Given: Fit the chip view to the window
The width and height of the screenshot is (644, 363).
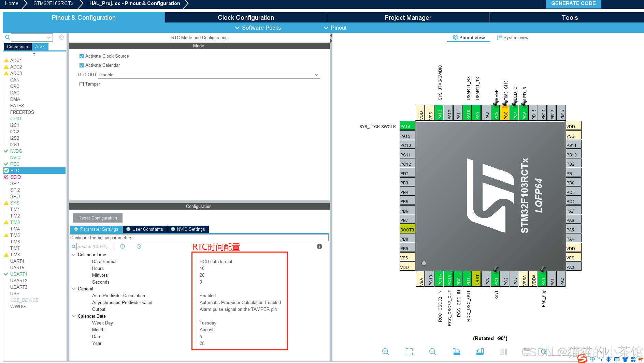Looking at the screenshot, I should click(409, 352).
